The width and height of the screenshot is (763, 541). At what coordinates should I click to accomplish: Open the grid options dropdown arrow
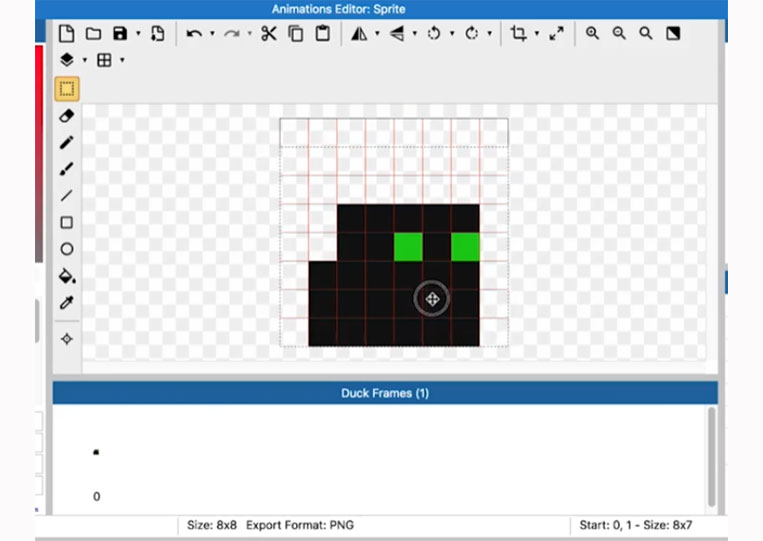[122, 60]
